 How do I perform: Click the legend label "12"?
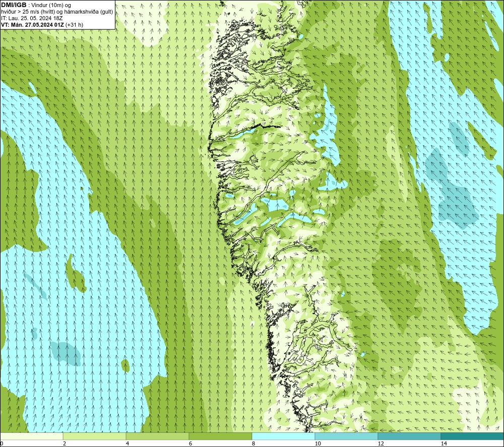[381, 444]
